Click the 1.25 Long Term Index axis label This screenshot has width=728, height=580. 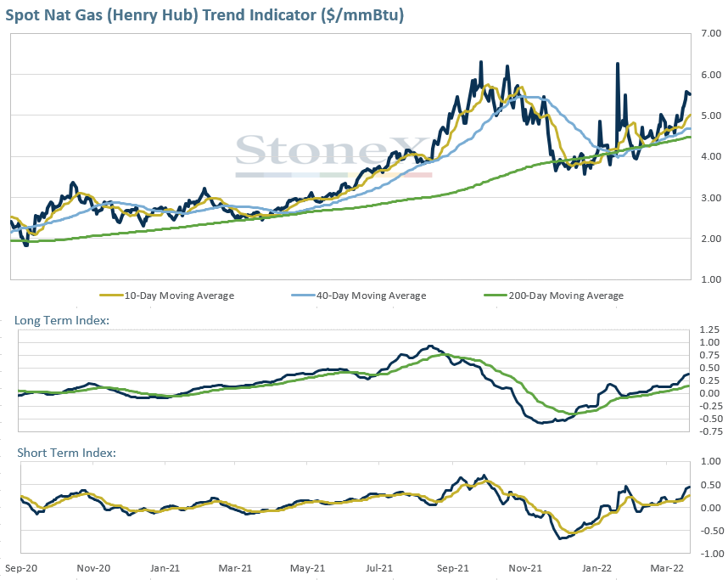pyautogui.click(x=709, y=329)
